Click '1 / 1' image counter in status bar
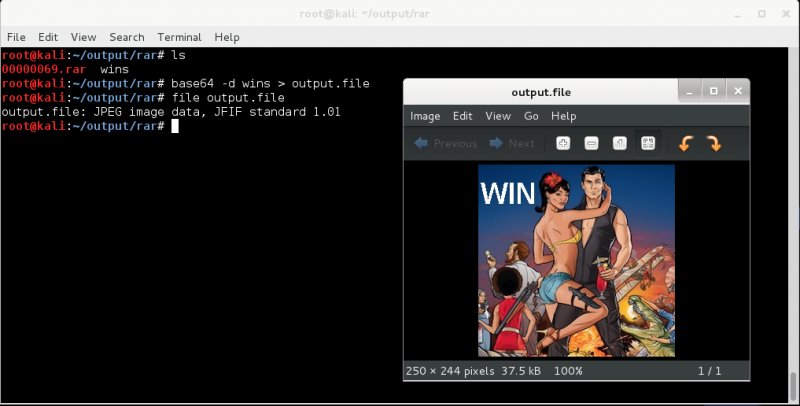Viewport: 800px width, 406px height. click(710, 371)
